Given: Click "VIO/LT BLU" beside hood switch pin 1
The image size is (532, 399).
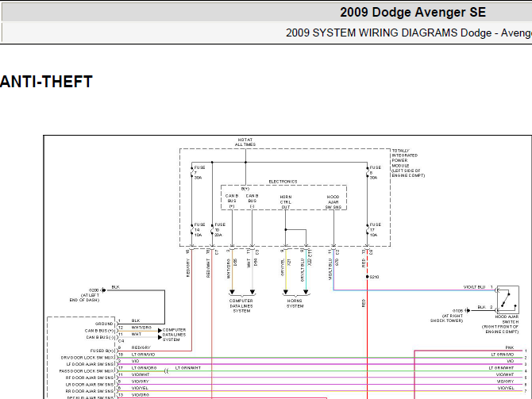Looking at the screenshot, I should tap(475, 287).
